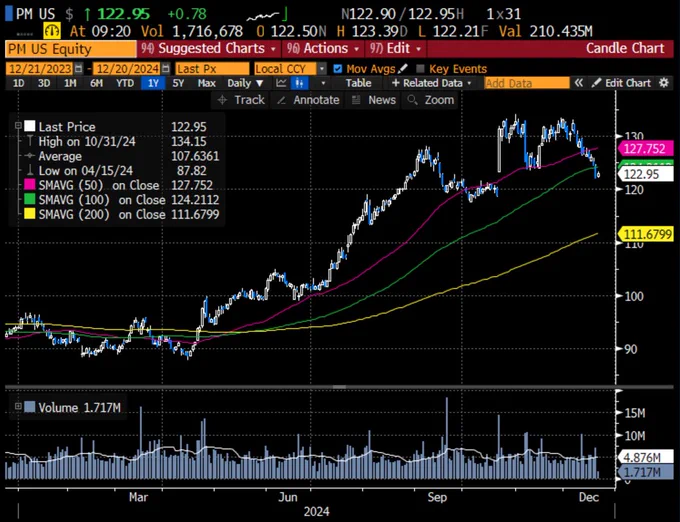Open chart settings gear icon
The width and height of the screenshot is (680, 522).
pos(664,83)
